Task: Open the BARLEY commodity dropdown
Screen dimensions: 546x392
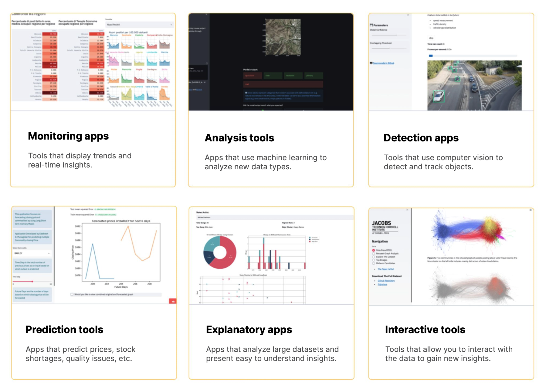Action: pyautogui.click(x=32, y=253)
